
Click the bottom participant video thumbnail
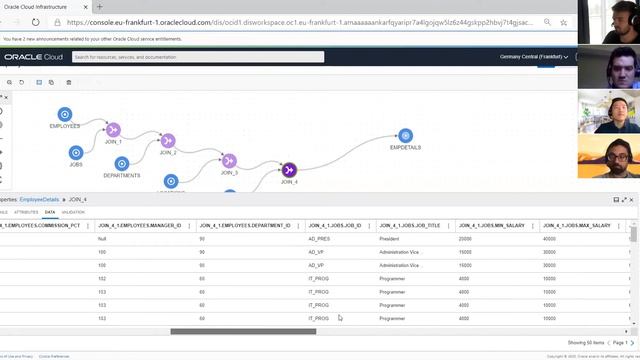[609, 156]
